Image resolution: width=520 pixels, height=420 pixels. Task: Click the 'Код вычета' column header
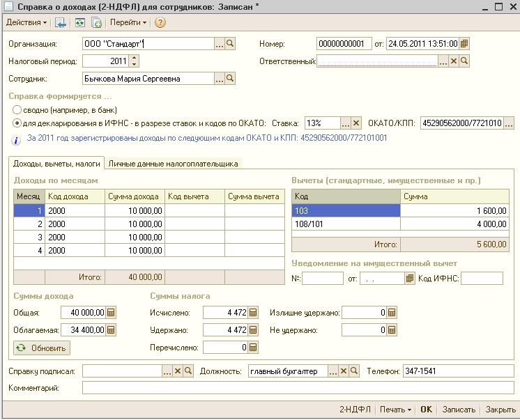(194, 196)
